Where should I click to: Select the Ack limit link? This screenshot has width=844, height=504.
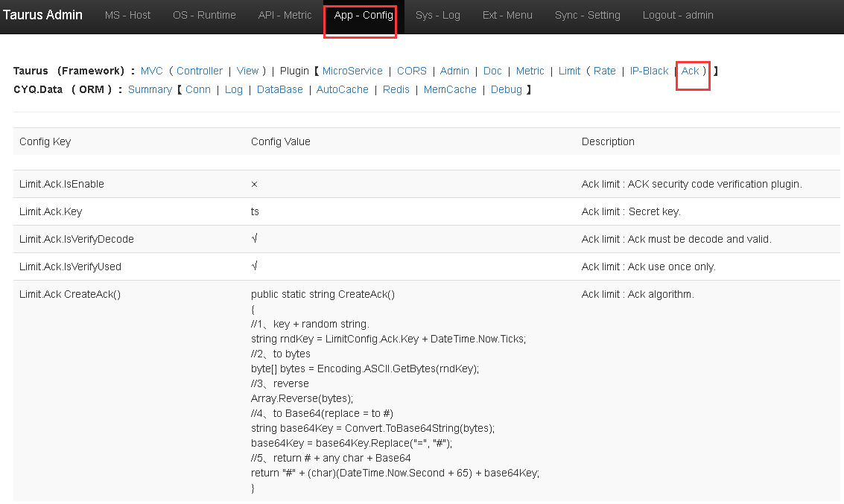click(690, 71)
